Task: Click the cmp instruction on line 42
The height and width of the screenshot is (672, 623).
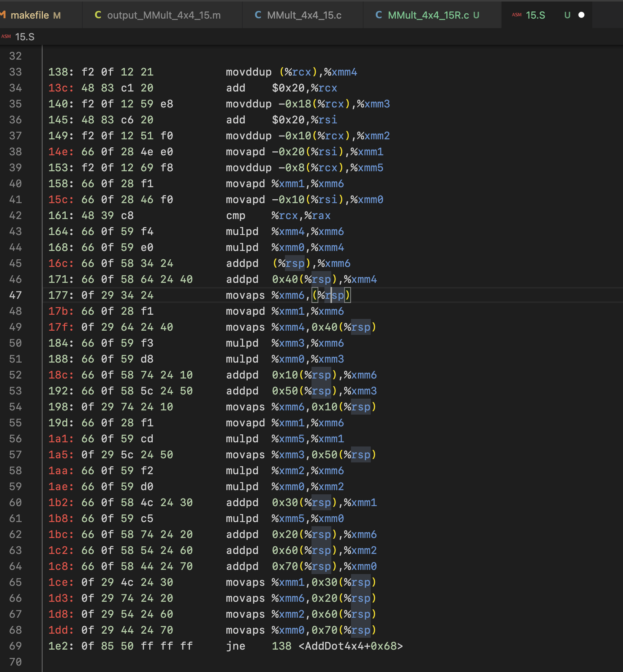Action: (236, 216)
